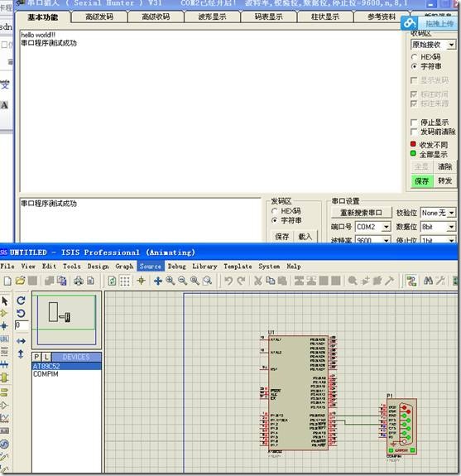Click the New file icon in ISIS toolbar
The height and width of the screenshot is (476, 461).
pyautogui.click(x=7, y=281)
